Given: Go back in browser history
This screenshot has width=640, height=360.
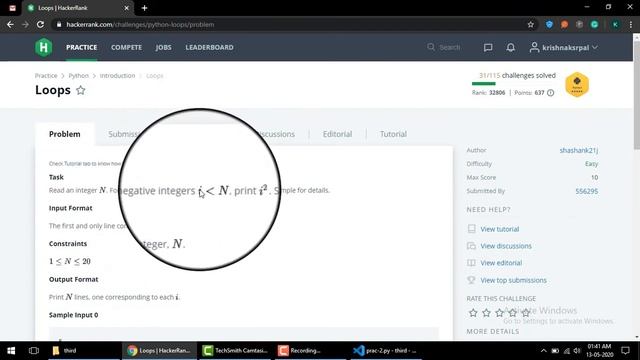Looking at the screenshot, I should pyautogui.click(x=10, y=24).
